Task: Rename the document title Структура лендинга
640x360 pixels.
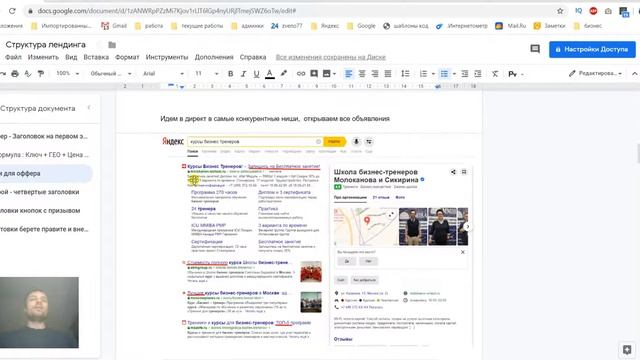Action: 46,44
